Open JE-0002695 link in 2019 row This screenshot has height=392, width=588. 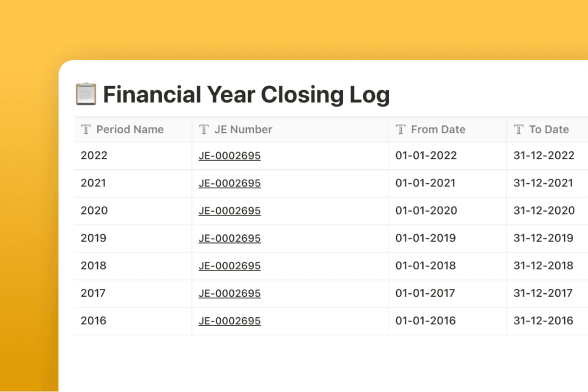click(x=230, y=238)
